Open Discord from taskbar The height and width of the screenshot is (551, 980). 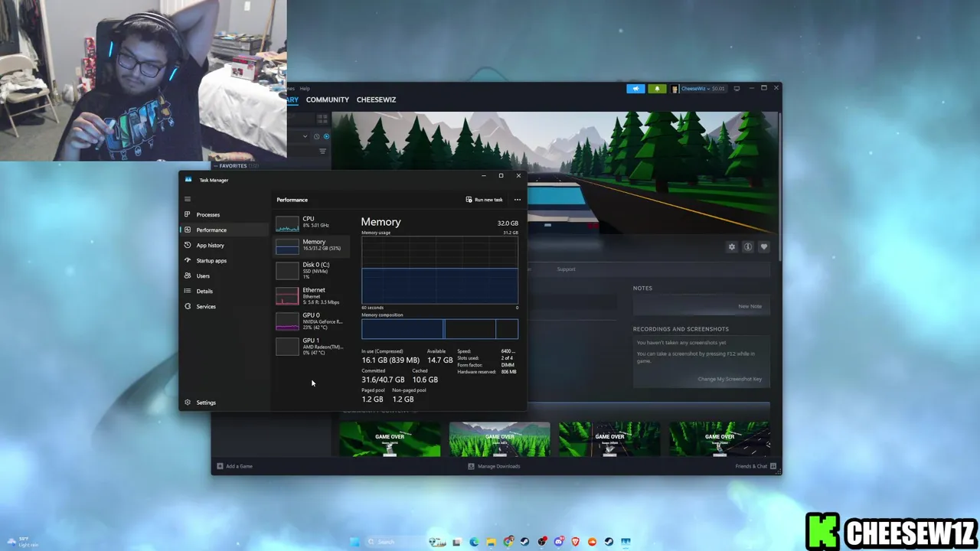559,542
